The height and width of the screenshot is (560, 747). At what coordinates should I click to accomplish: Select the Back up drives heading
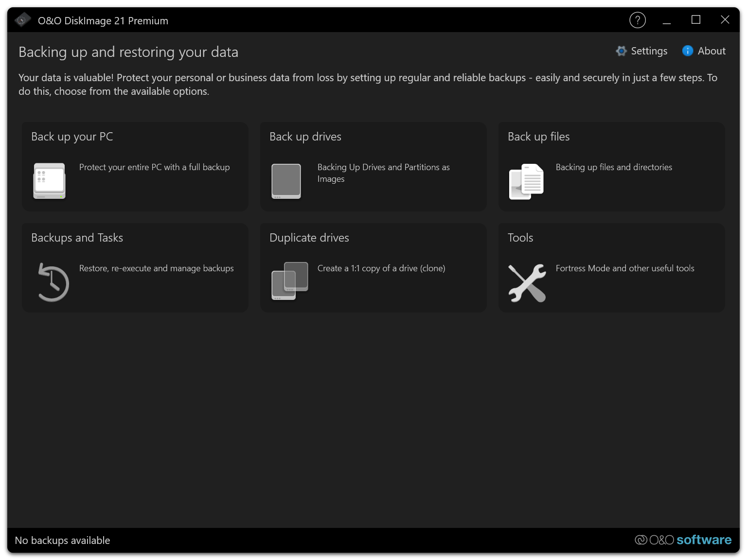305,137
